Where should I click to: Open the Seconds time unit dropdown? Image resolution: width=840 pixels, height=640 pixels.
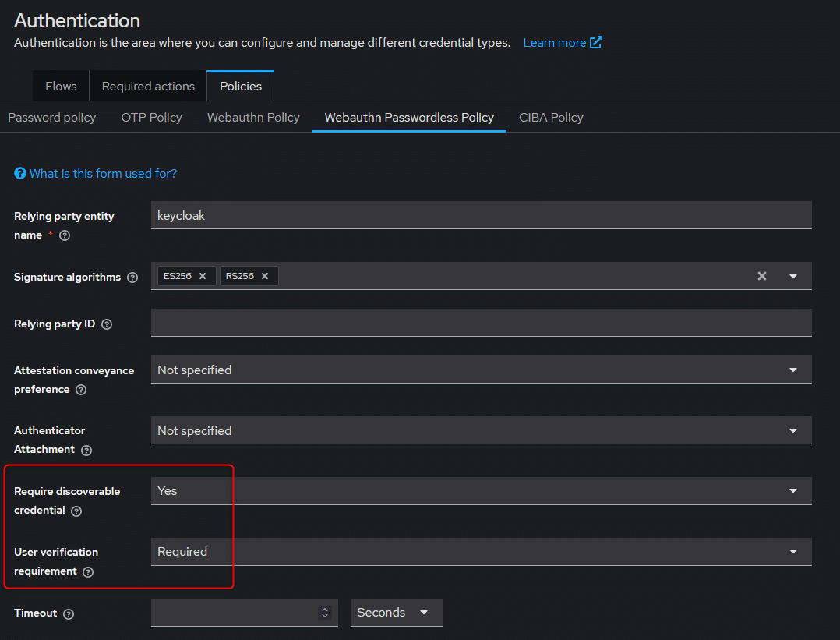tap(397, 612)
